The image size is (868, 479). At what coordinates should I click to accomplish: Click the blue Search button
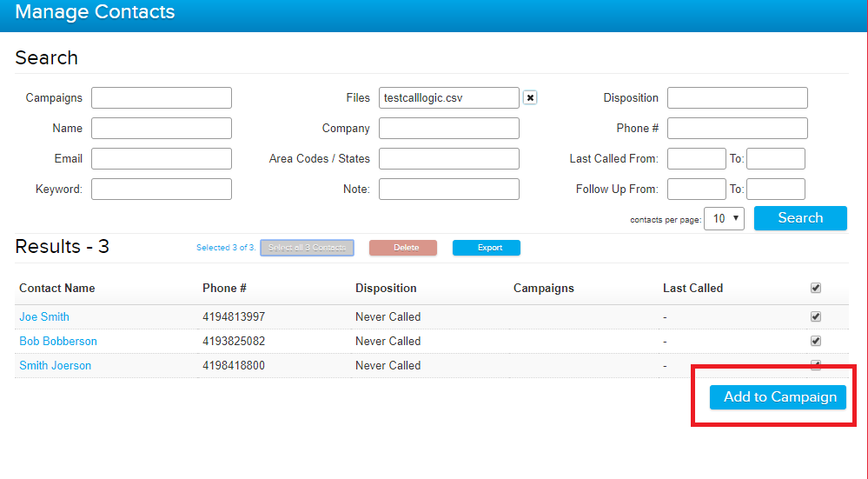point(799,218)
